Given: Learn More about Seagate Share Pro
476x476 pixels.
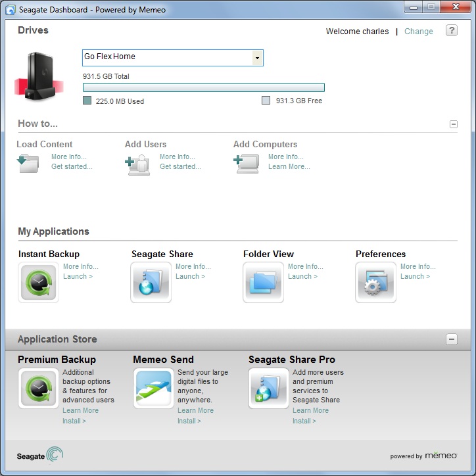Looking at the screenshot, I should 311,410.
